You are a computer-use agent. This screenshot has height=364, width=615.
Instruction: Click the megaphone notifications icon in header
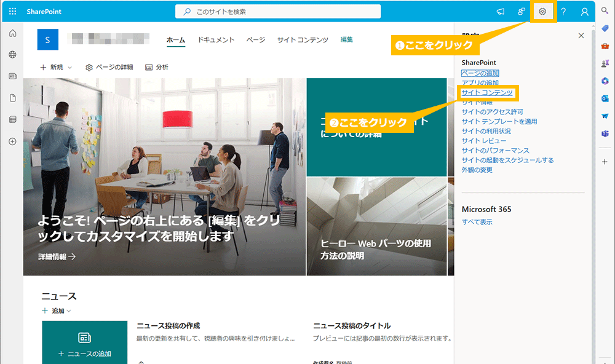[x=501, y=12]
